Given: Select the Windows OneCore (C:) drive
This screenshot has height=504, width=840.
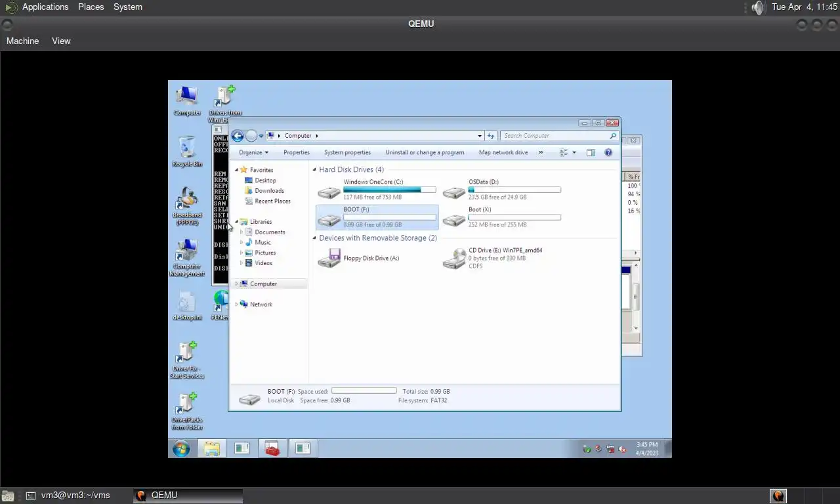Looking at the screenshot, I should pos(377,189).
